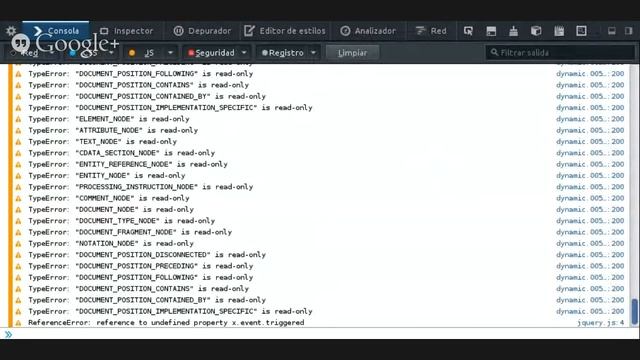The image size is (640, 360).
Task: Click warning icon beside ENTITY_REFERENCE_NODE error
Action: 18,164
